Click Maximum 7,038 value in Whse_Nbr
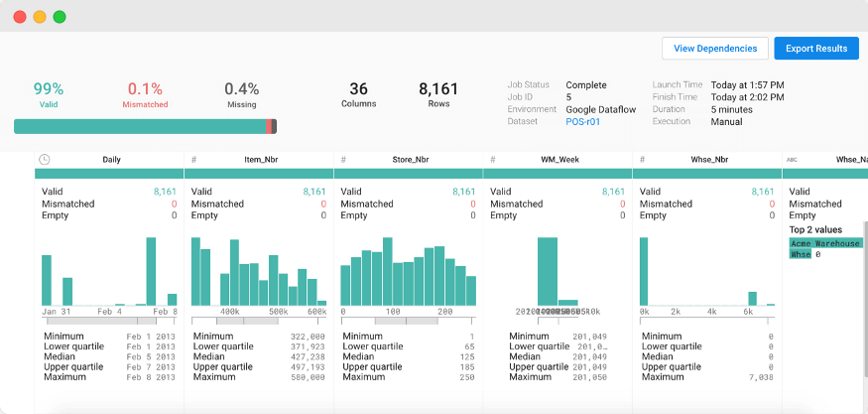Image resolution: width=868 pixels, height=414 pixels. 761,377
